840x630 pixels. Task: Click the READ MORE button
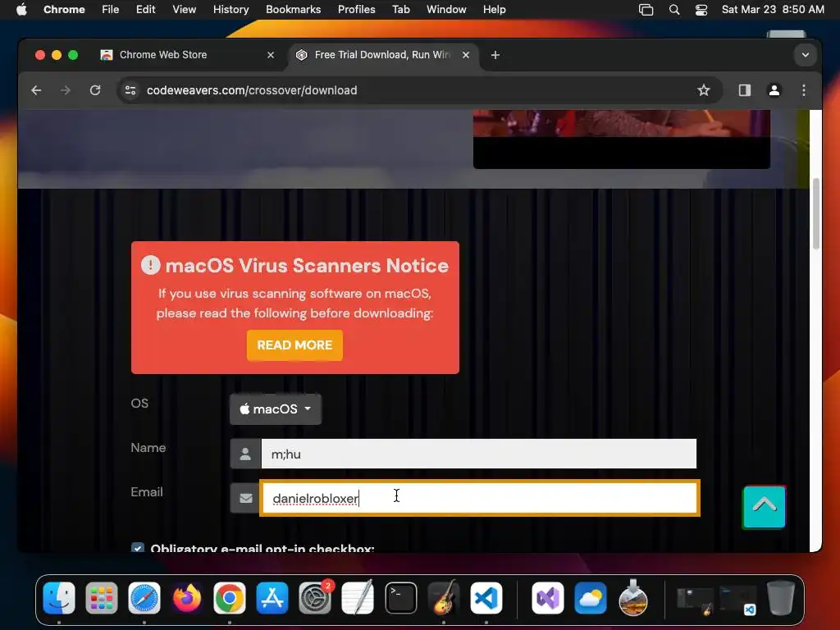[x=294, y=345]
